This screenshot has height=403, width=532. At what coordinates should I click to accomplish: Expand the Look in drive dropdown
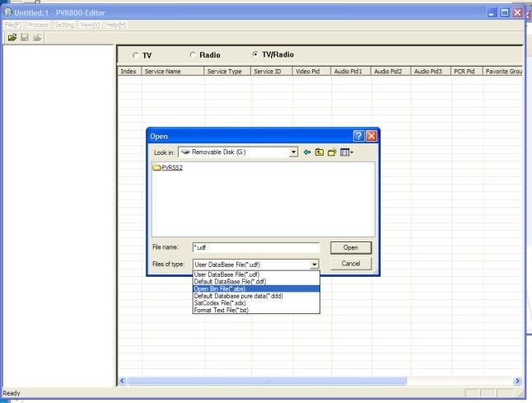(294, 152)
